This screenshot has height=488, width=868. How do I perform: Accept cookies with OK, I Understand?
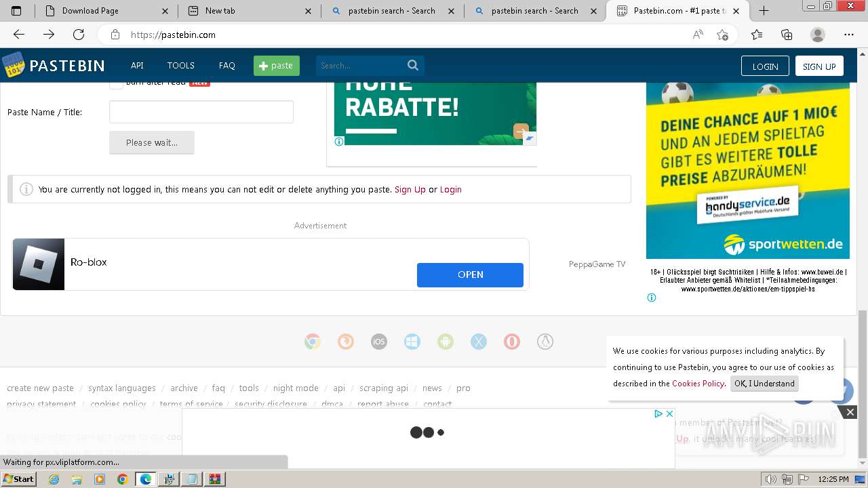764,383
